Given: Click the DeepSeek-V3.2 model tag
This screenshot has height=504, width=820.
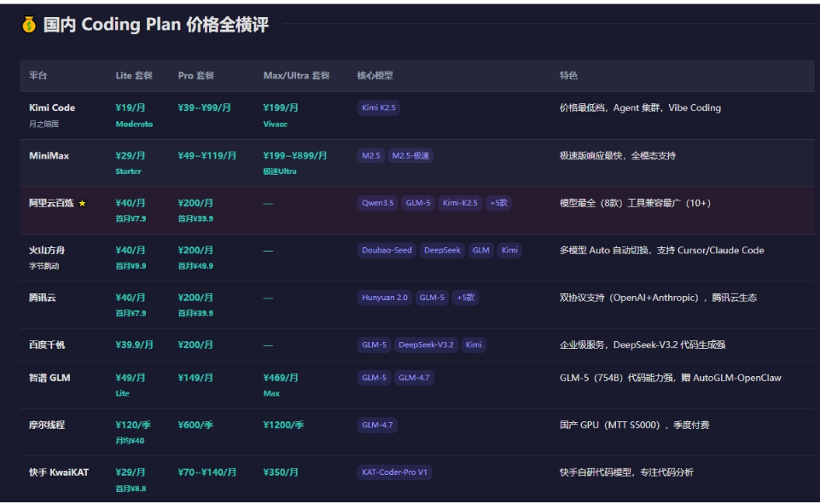Looking at the screenshot, I should point(427,345).
